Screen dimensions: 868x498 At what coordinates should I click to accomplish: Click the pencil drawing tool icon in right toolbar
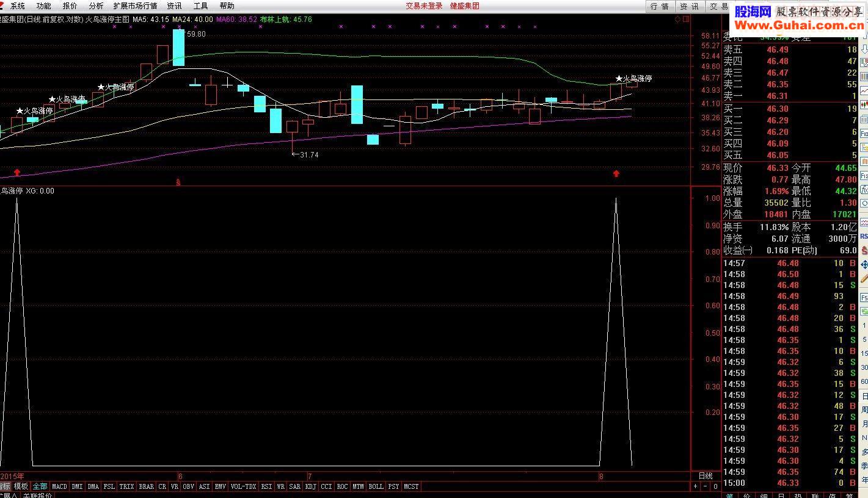pyautogui.click(x=864, y=278)
